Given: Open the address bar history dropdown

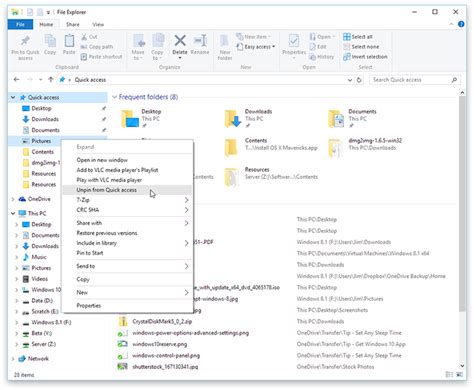Looking at the screenshot, I should [x=350, y=80].
